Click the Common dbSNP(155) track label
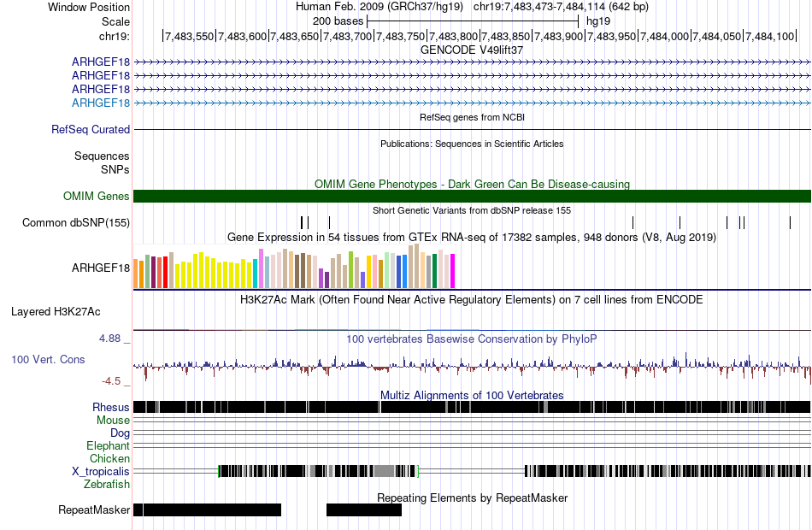The width and height of the screenshot is (812, 530). [x=75, y=223]
